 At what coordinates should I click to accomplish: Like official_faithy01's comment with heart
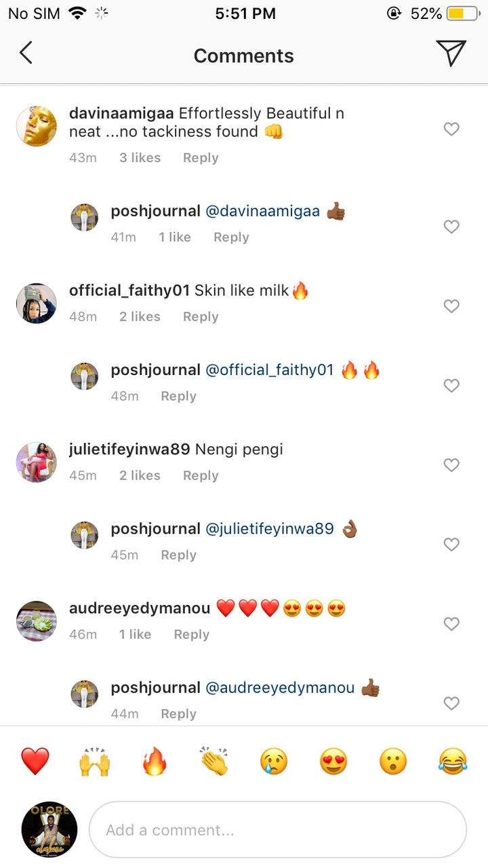coord(451,307)
